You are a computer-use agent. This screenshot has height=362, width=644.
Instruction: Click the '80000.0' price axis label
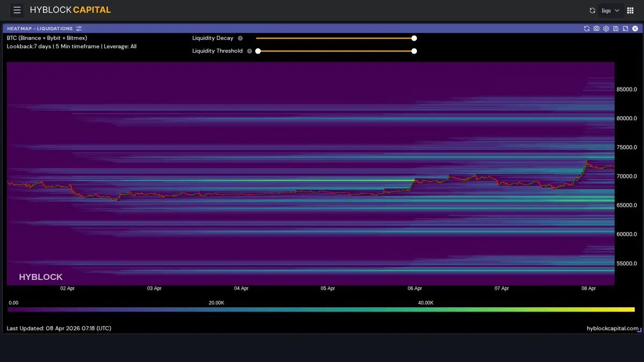point(627,119)
